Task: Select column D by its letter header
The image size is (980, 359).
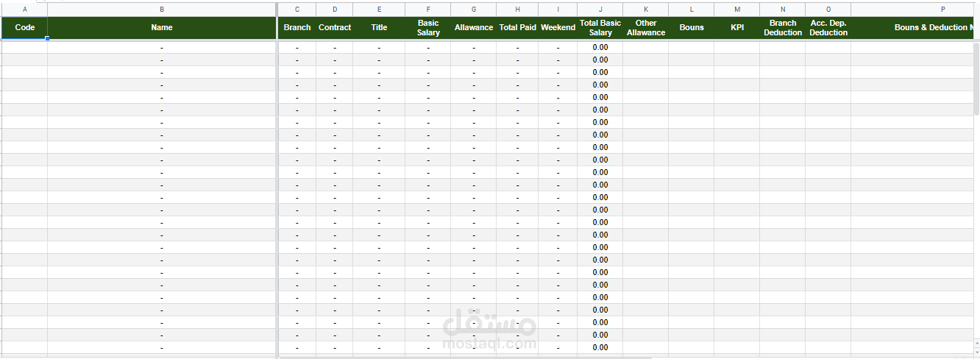Action: click(x=335, y=10)
